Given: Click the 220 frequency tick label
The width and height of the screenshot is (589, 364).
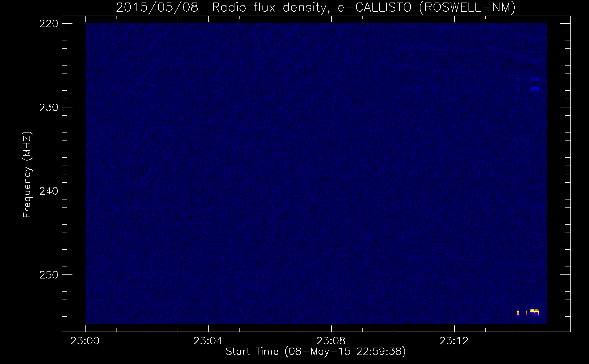Looking at the screenshot, I should (48, 24).
